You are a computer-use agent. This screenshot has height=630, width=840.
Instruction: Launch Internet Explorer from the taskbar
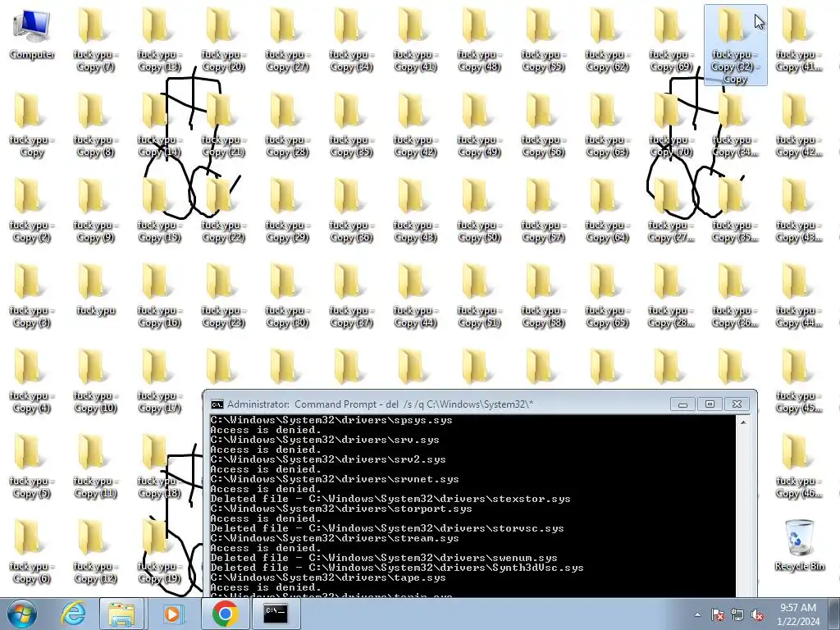pos(72,614)
